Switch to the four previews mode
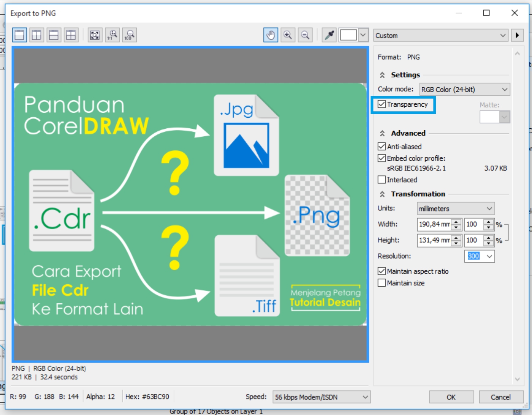This screenshot has height=415, width=532. (x=71, y=35)
